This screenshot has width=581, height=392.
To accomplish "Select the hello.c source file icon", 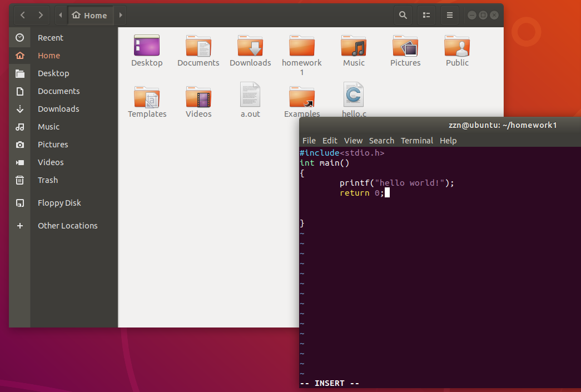I will tap(354, 95).
